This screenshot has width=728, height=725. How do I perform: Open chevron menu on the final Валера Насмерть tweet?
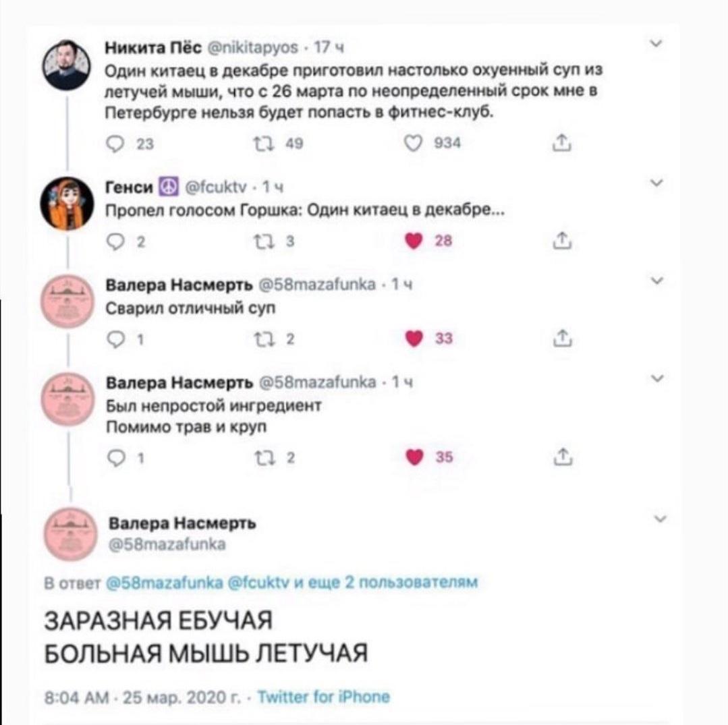[x=660, y=519]
